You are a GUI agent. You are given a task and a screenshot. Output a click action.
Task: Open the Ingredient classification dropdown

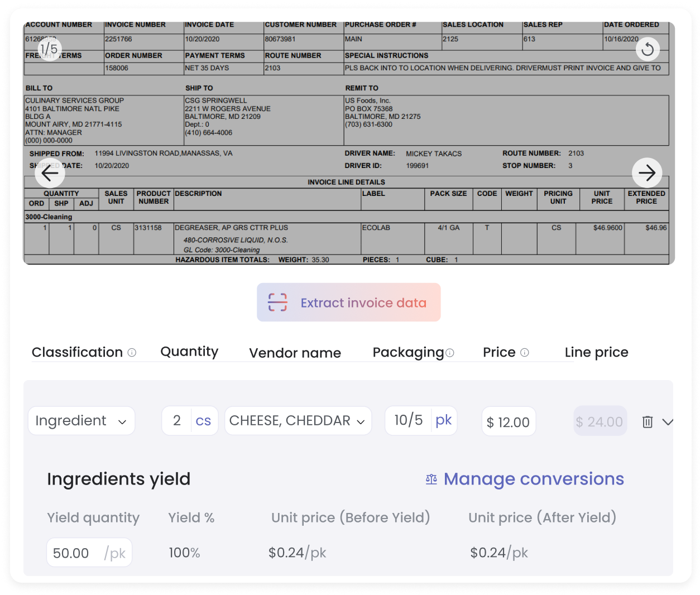pyautogui.click(x=81, y=421)
